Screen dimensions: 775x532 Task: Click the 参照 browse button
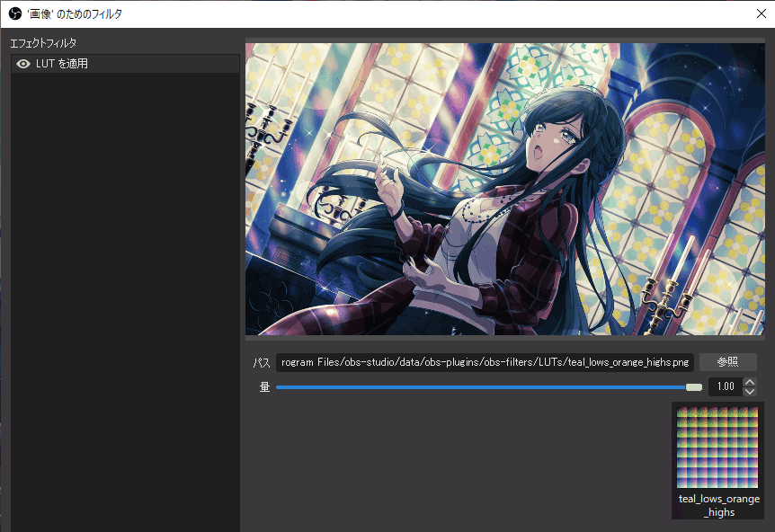[727, 362]
